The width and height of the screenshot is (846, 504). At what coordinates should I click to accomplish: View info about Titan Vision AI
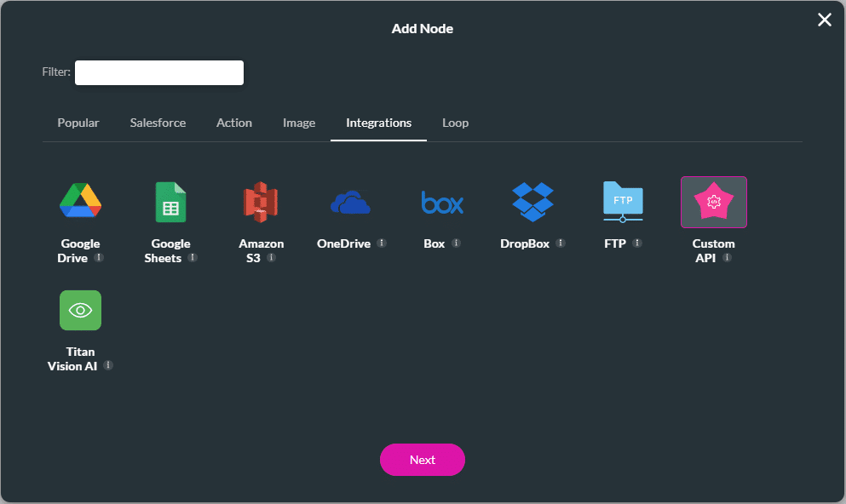pos(108,366)
